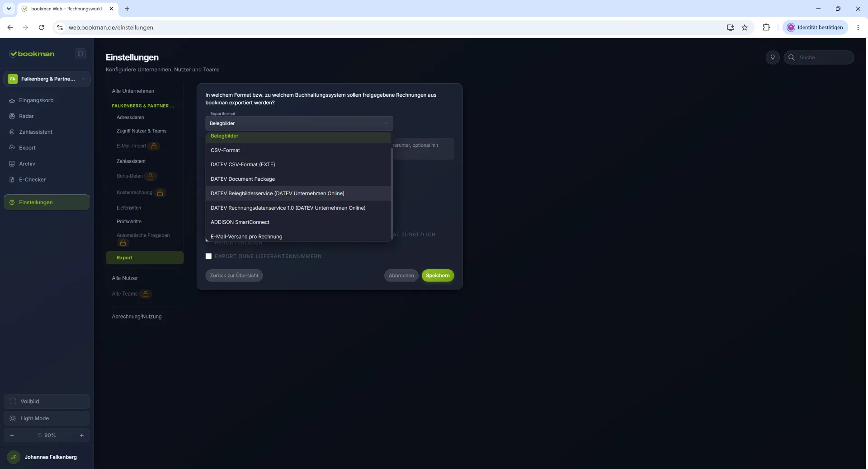Select DATEV CSV-Format (EXTF) option
The width and height of the screenshot is (868, 469).
point(298,164)
